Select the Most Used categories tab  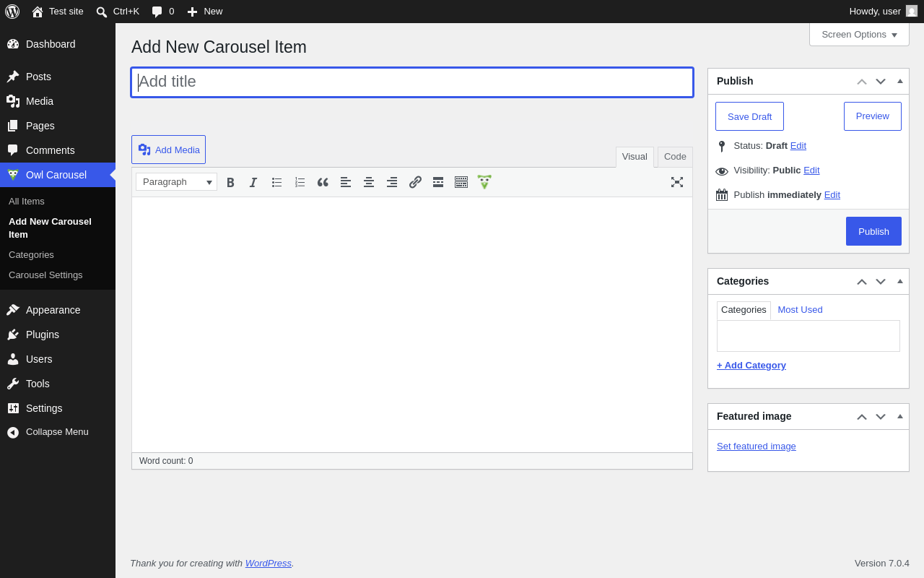tap(800, 310)
